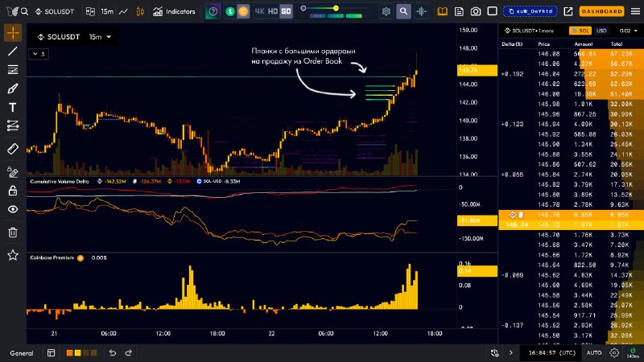Viewport: 644px width, 362px height.
Task: Hide all drawings with eye icon
Action: tap(13, 209)
